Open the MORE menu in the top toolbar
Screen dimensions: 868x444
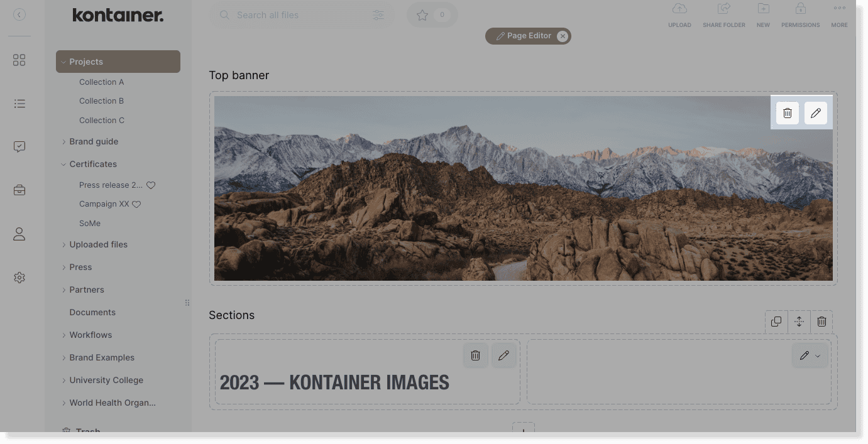pyautogui.click(x=839, y=14)
